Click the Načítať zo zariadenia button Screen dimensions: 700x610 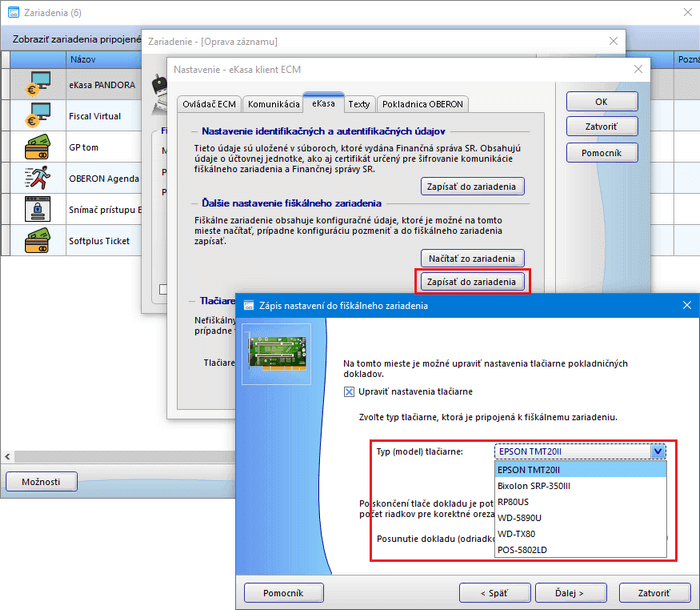[x=473, y=258]
